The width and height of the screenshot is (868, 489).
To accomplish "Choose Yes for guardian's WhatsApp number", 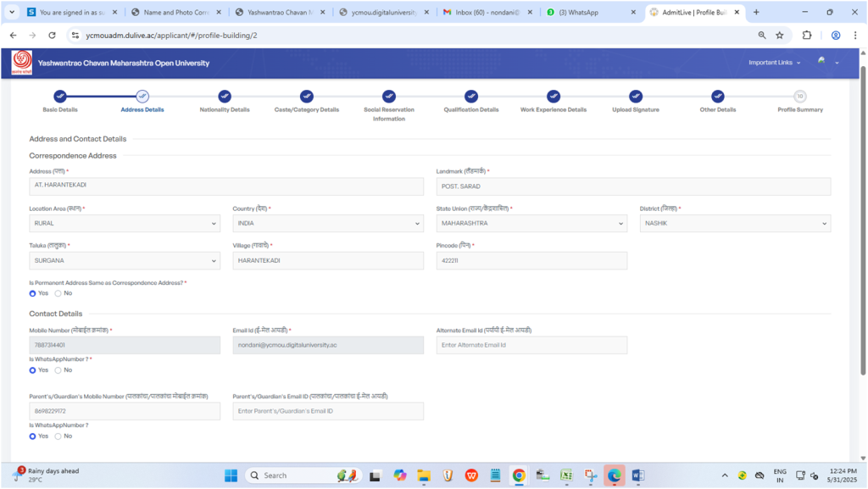I will click(x=32, y=436).
